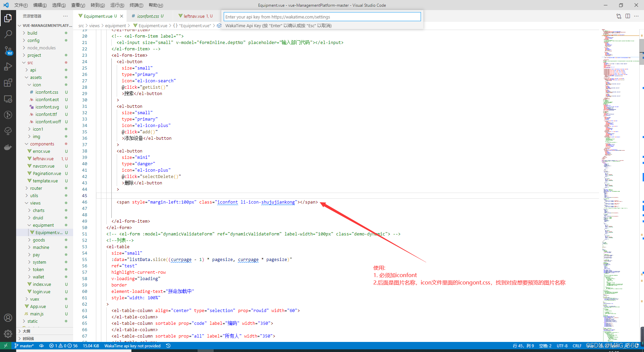Open the Docker view in activity bar

coord(8,147)
